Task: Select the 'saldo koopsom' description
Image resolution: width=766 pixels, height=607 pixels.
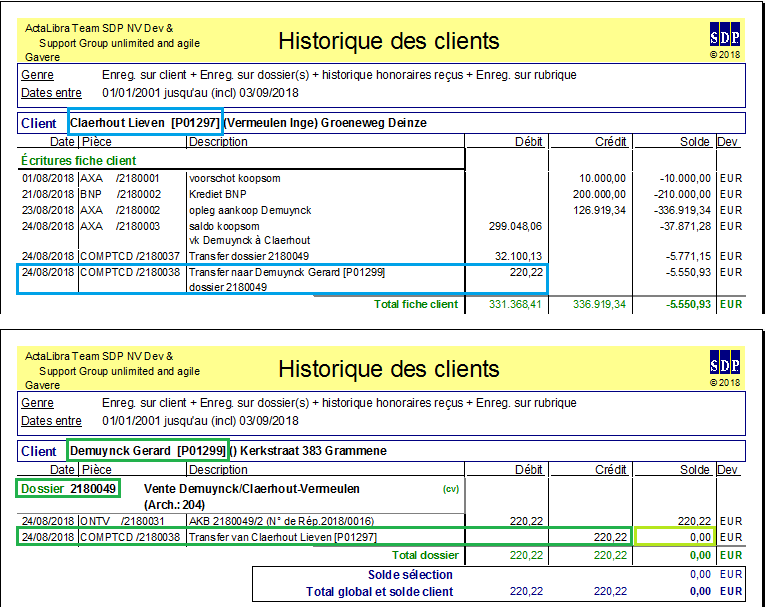Action: [224, 227]
